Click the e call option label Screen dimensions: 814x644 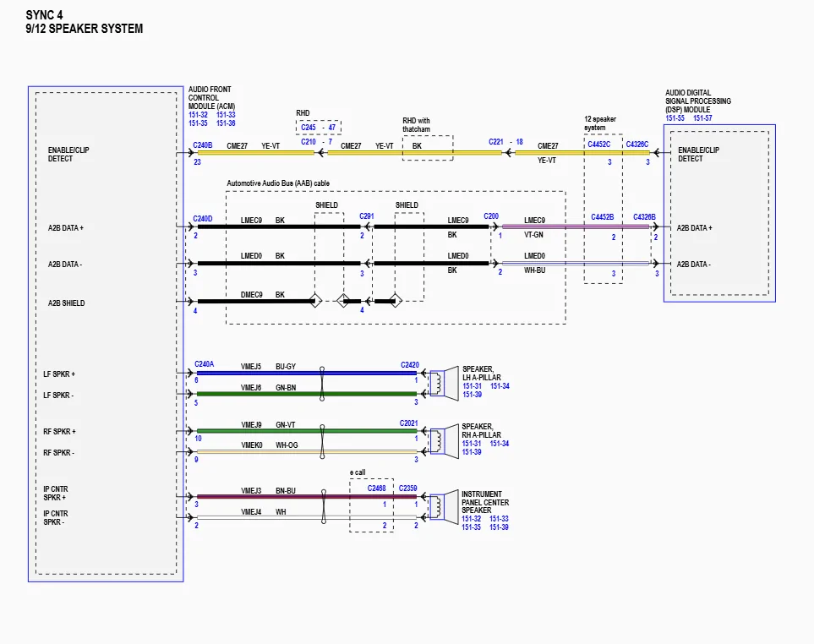point(358,472)
